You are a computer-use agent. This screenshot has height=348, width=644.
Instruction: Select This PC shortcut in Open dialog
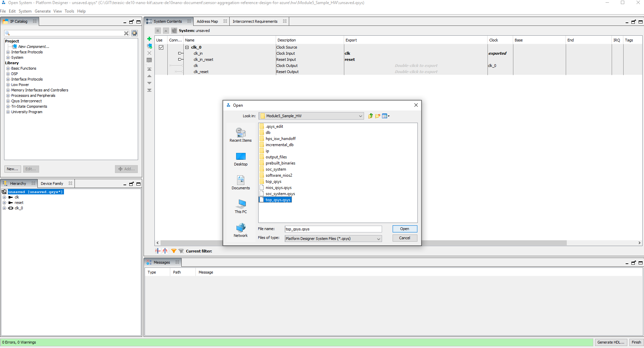[241, 206]
